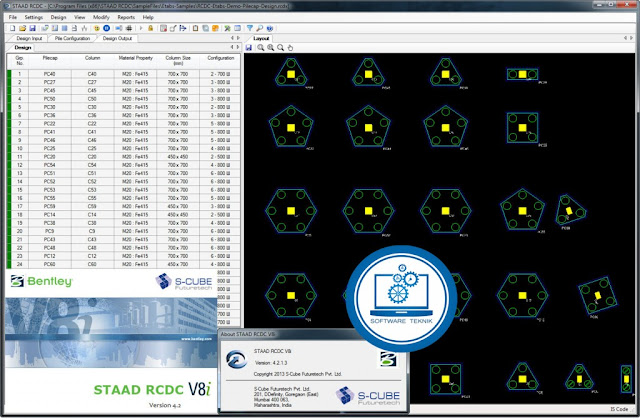Click the run arrow toolbar icon
This screenshot has height=420, width=640.
click(x=141, y=28)
